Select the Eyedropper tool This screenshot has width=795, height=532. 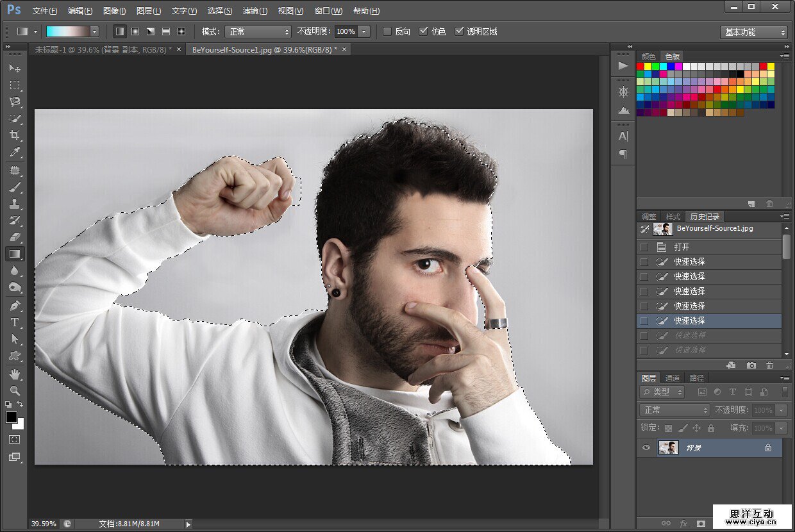click(14, 153)
